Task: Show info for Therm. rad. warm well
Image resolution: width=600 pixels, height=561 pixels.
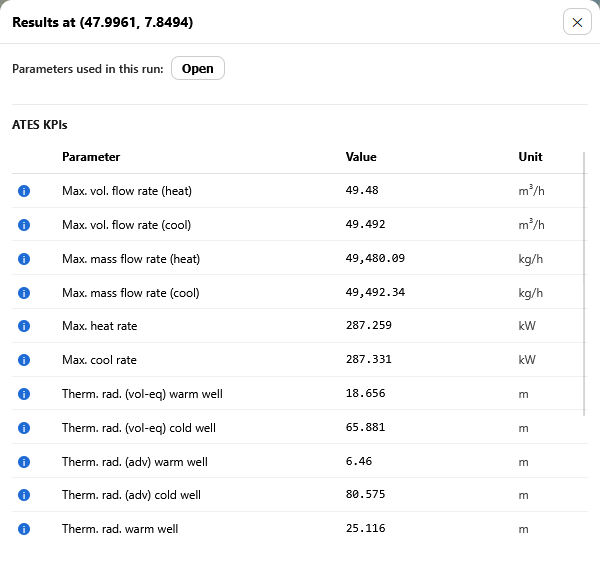Action: click(x=24, y=529)
